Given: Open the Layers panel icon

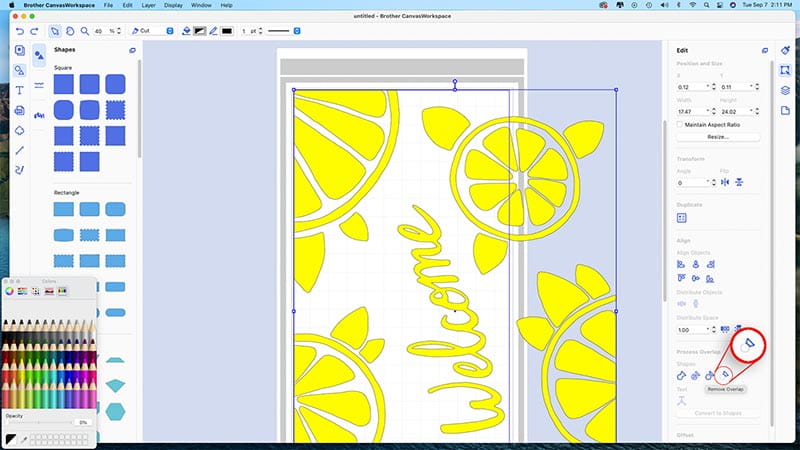Looking at the screenshot, I should [786, 90].
